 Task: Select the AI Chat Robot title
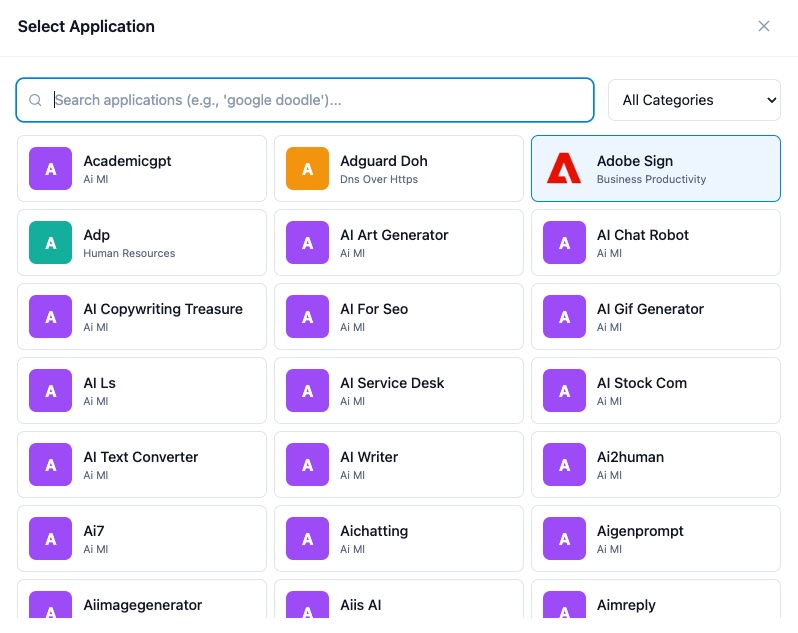[x=642, y=235]
